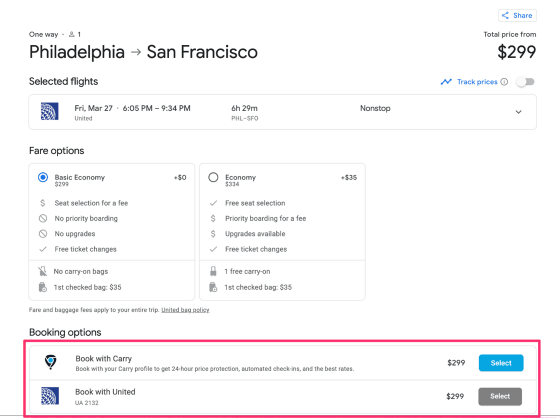Click the Share button
Image resolution: width=560 pixels, height=418 pixels.
coord(517,15)
